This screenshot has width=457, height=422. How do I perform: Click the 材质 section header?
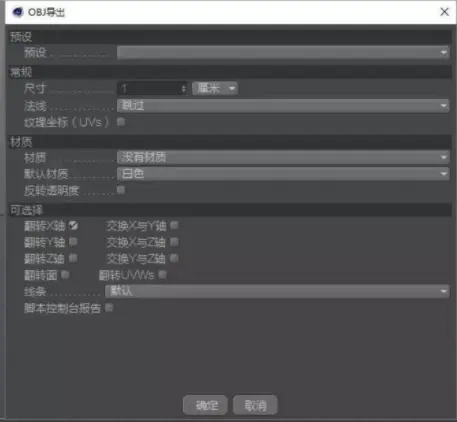230,142
